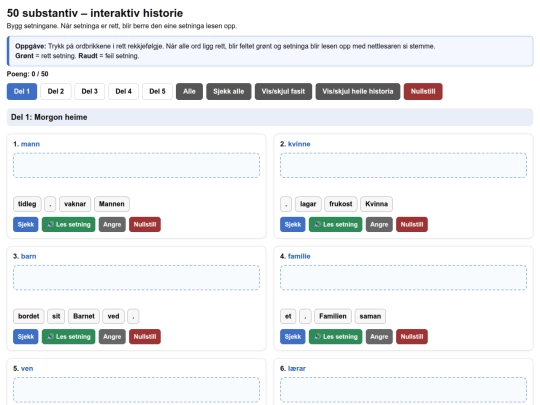Open the Del 5 tab
Viewport: 540px width, 405px height.
click(157, 92)
